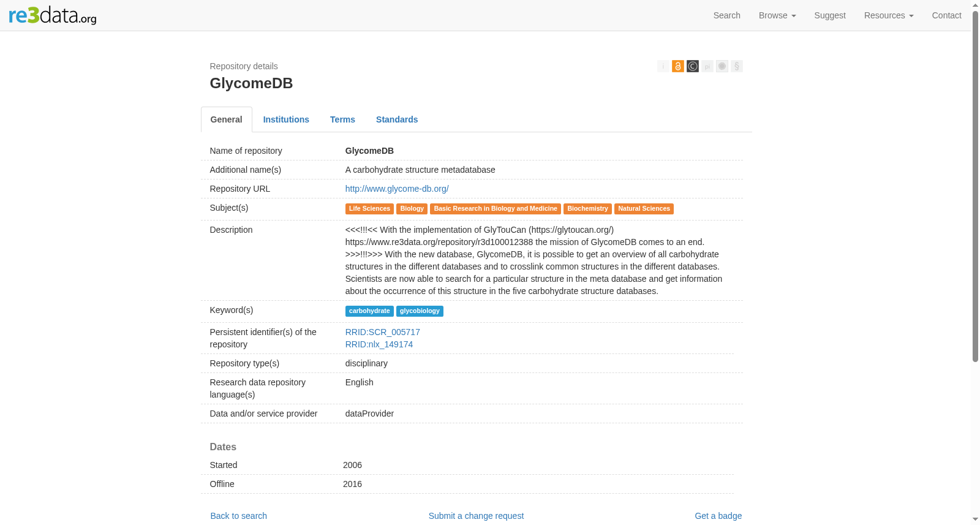Click Submit a change request
Screen dimensions: 980x525
pos(477,516)
